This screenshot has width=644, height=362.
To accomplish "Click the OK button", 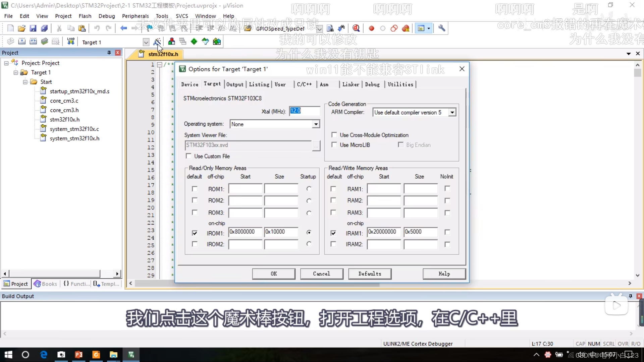I will (274, 274).
